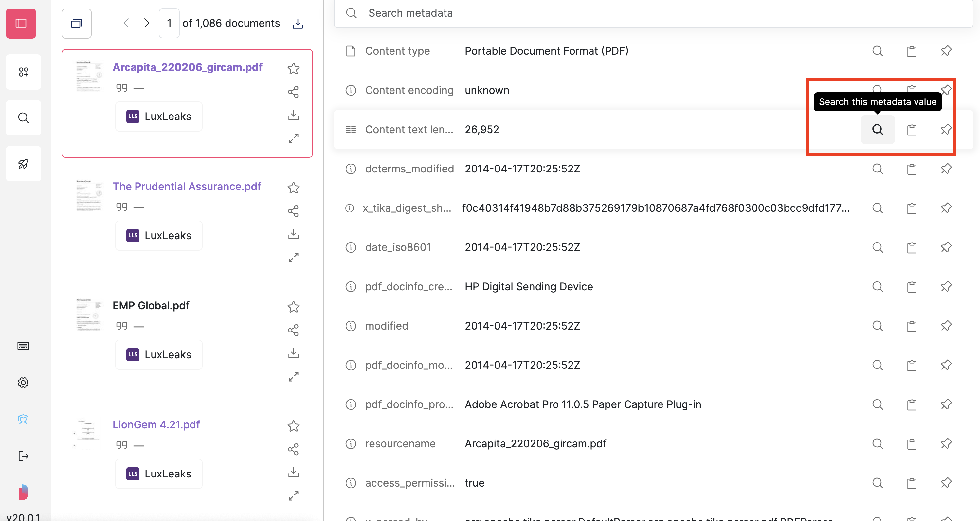Download the EMP Global.pdf document
The width and height of the screenshot is (980, 521).
click(293, 353)
